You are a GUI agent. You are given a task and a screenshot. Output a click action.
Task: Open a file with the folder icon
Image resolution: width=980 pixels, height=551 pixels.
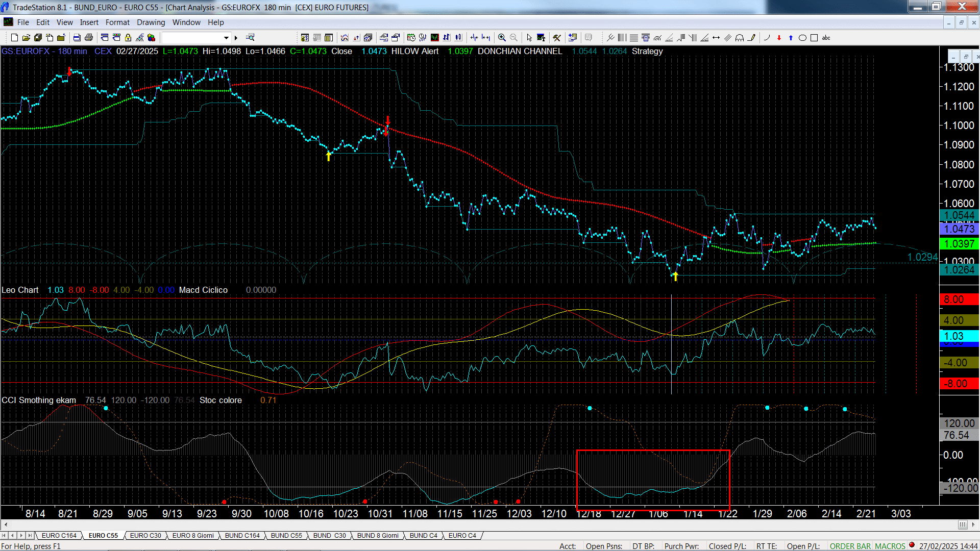(x=26, y=37)
